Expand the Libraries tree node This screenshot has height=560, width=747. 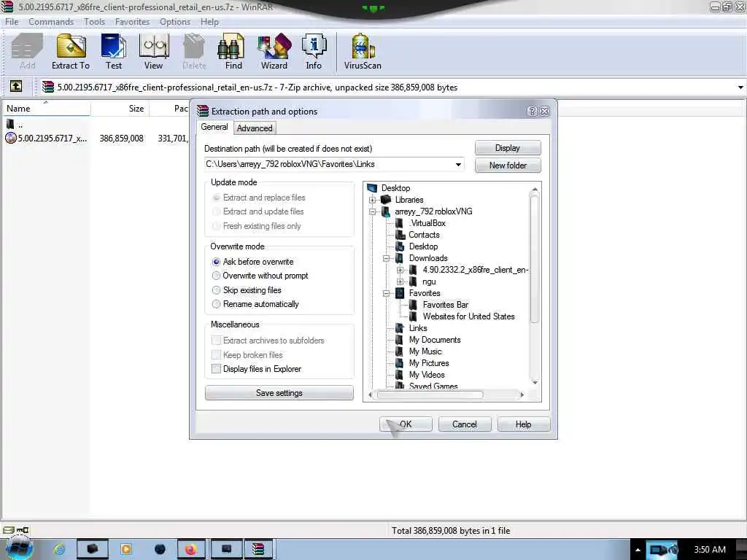pyautogui.click(x=373, y=200)
